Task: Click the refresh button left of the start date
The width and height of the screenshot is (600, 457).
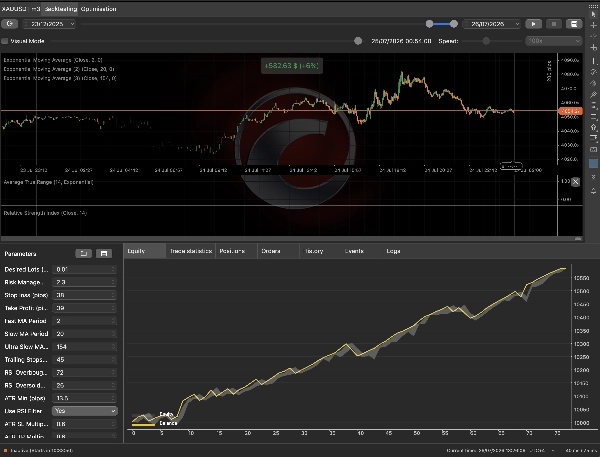Action: pyautogui.click(x=9, y=24)
